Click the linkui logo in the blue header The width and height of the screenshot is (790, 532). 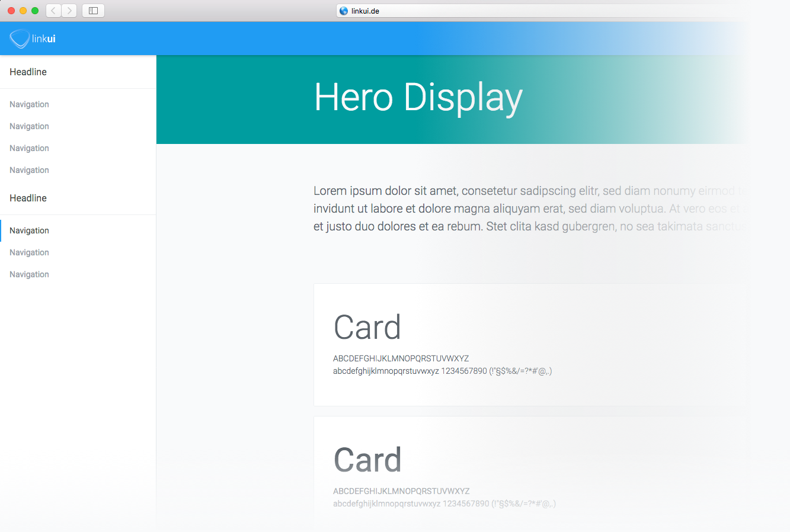(x=33, y=39)
